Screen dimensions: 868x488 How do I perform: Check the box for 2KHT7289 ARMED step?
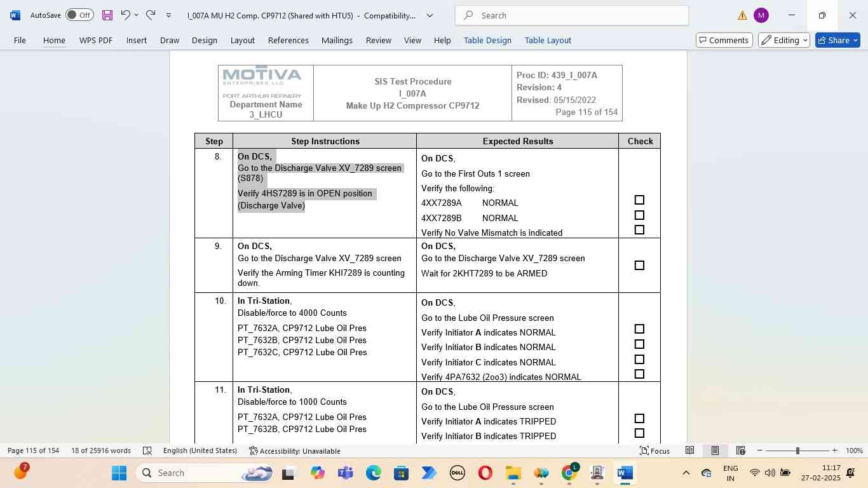639,266
